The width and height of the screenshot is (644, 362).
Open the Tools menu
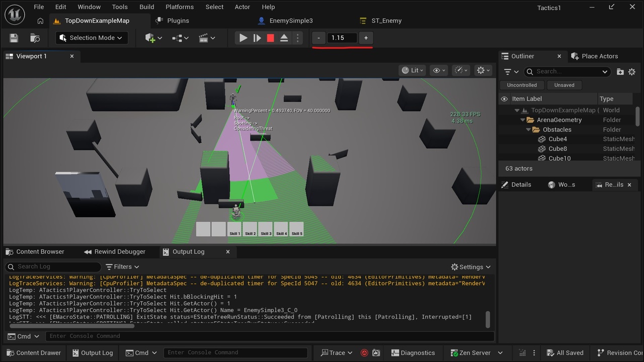pos(120,7)
